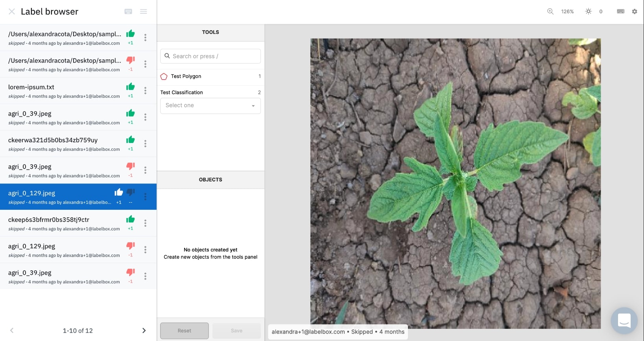
Task: Select the Test Polygon tool
Action: pos(186,76)
